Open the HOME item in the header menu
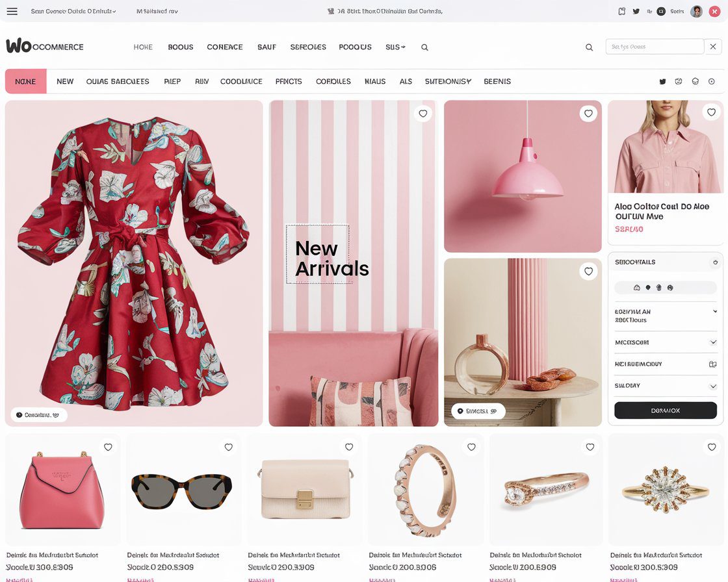The width and height of the screenshot is (728, 582). [143, 47]
